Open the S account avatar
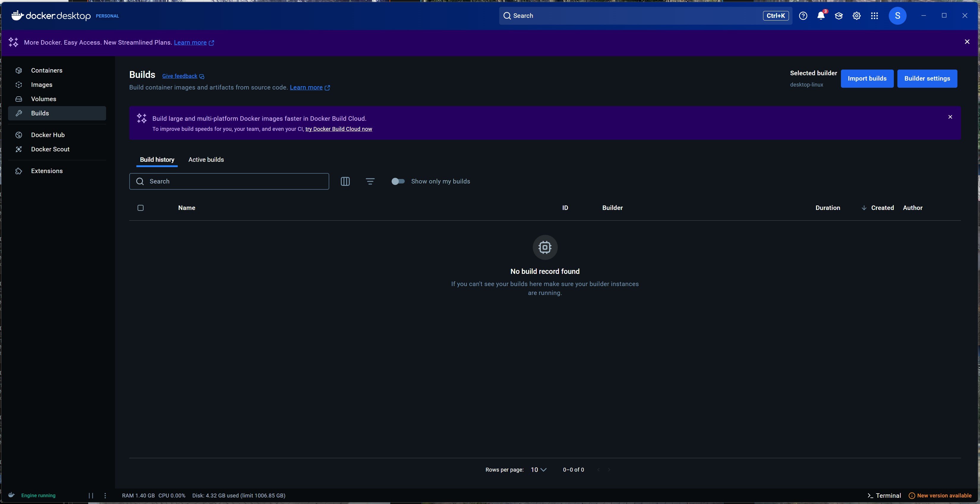 897,15
